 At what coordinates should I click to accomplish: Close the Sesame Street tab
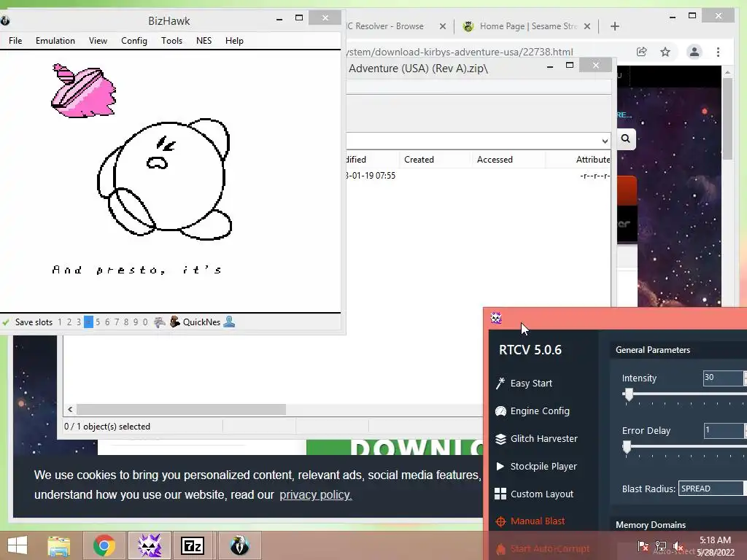(x=587, y=26)
